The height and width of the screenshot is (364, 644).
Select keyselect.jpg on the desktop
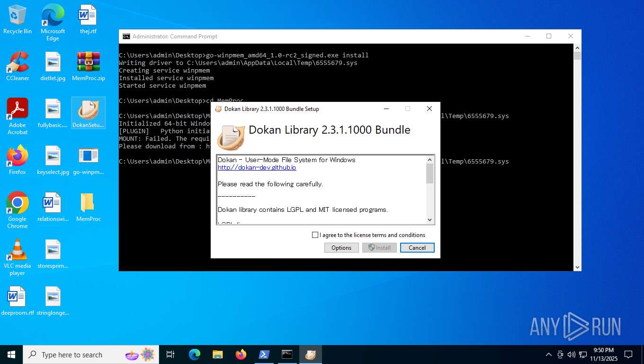[53, 160]
